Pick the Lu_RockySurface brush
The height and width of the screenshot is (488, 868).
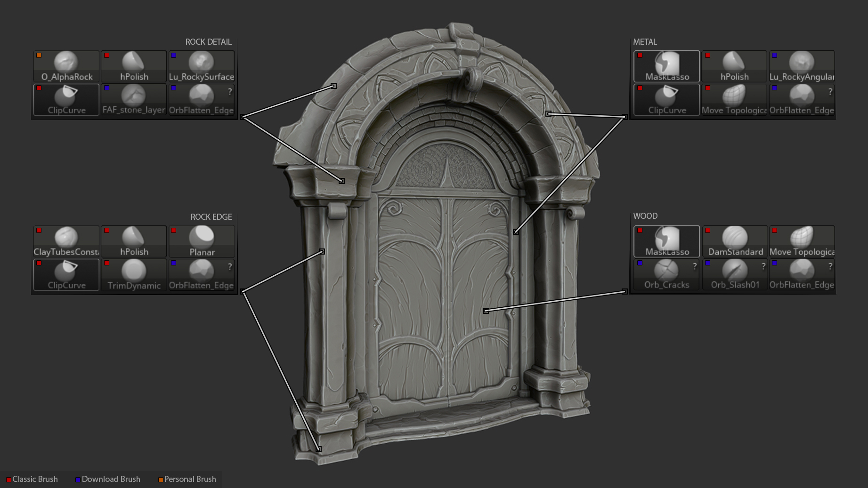click(202, 66)
